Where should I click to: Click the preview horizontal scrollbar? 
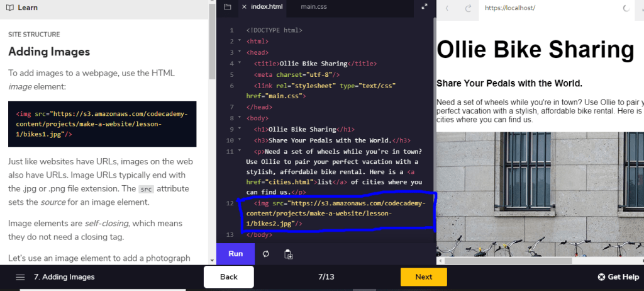point(503,260)
